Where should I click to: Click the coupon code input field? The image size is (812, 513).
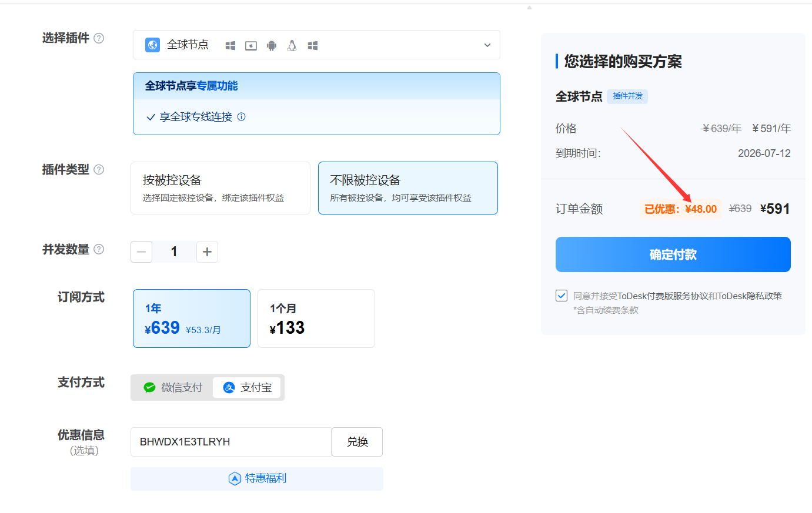[x=231, y=442]
